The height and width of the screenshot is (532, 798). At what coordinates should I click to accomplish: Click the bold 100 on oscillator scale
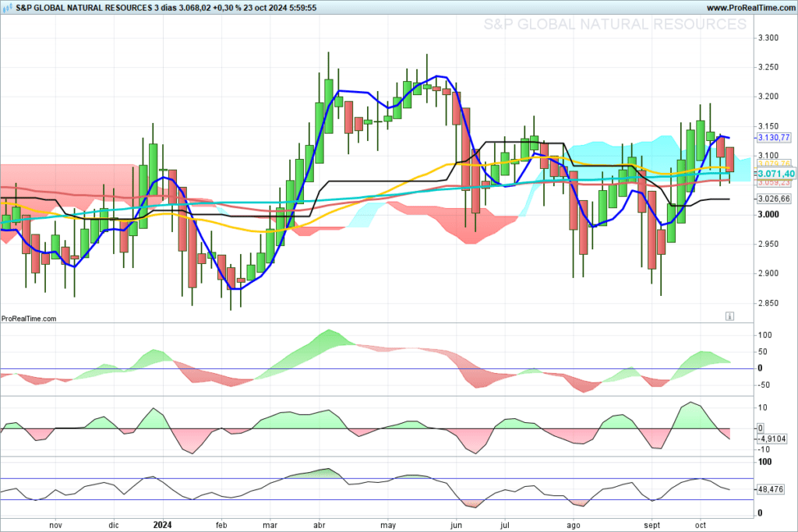[x=765, y=462]
